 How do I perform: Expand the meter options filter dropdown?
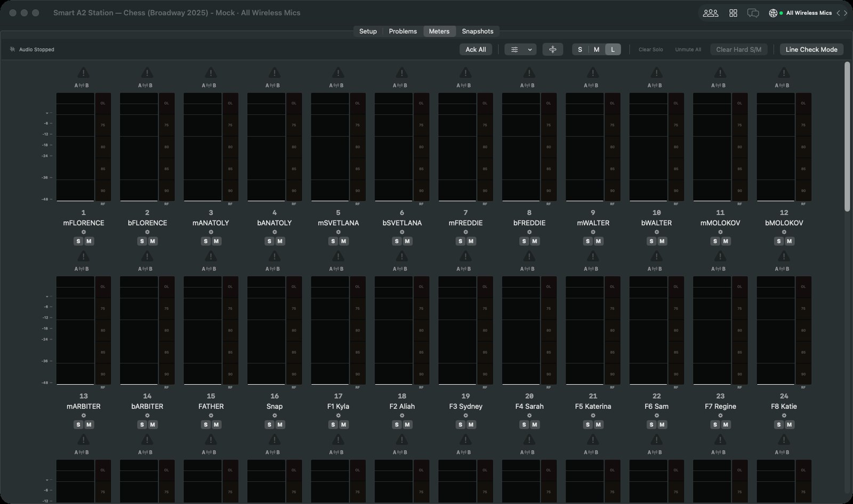tap(520, 50)
